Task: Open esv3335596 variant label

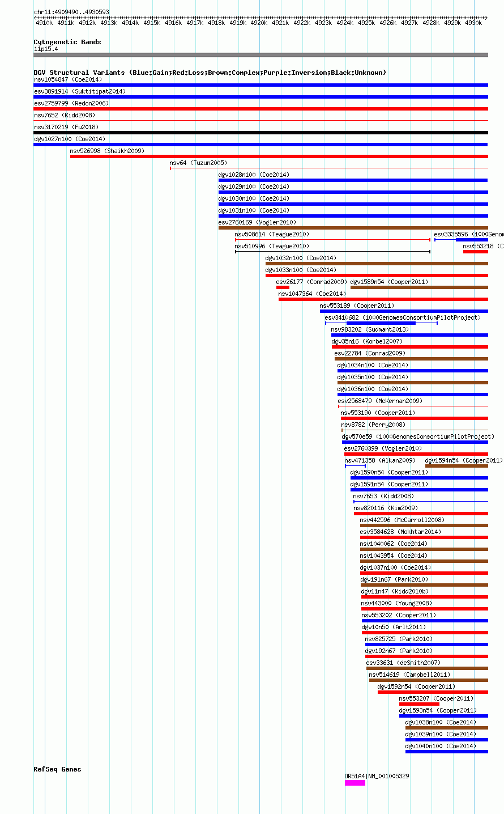Action: coord(469,234)
